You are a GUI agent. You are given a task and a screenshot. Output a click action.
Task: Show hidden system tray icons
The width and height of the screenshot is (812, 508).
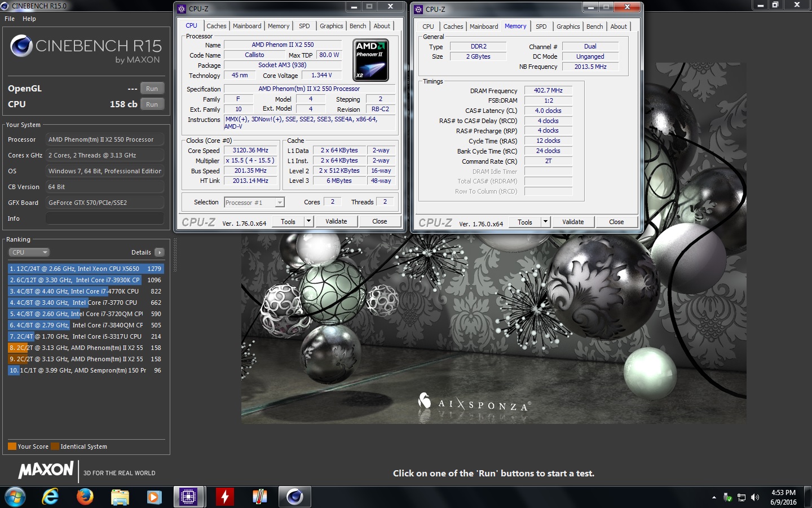(x=714, y=497)
